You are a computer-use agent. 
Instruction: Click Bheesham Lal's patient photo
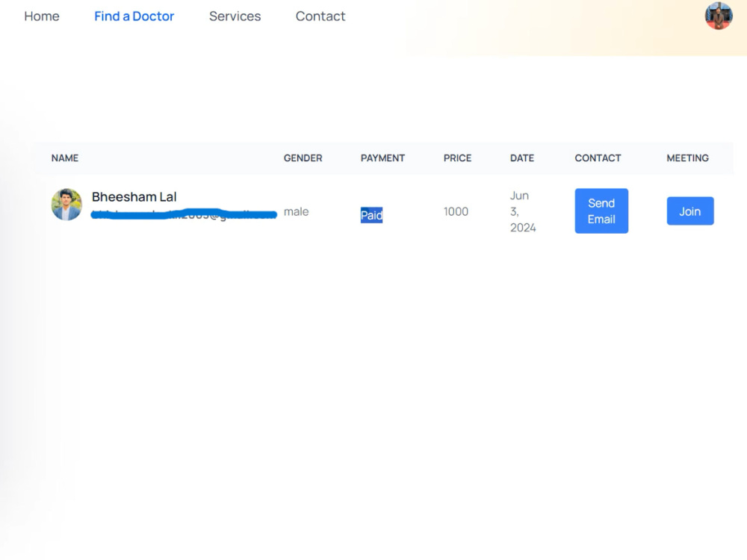(66, 205)
